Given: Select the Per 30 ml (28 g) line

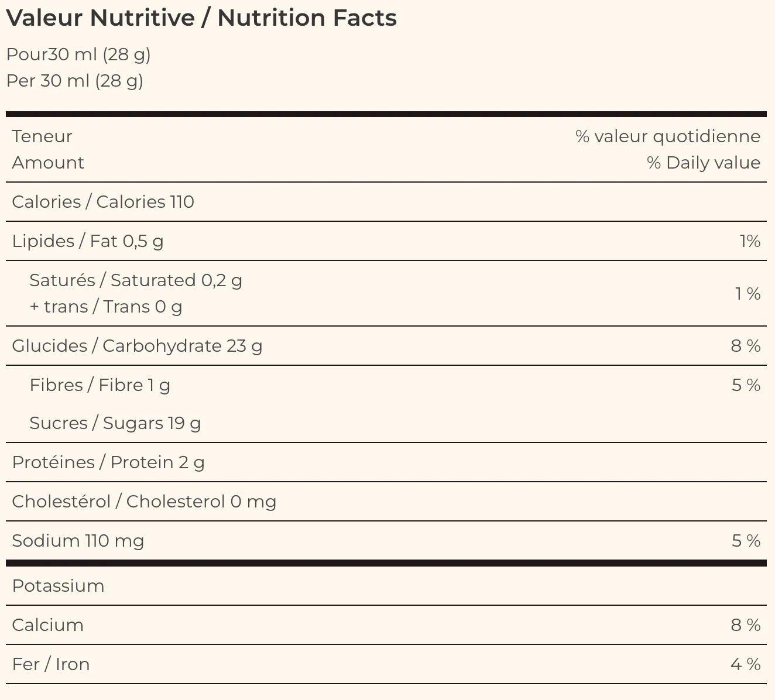Looking at the screenshot, I should pos(74,81).
